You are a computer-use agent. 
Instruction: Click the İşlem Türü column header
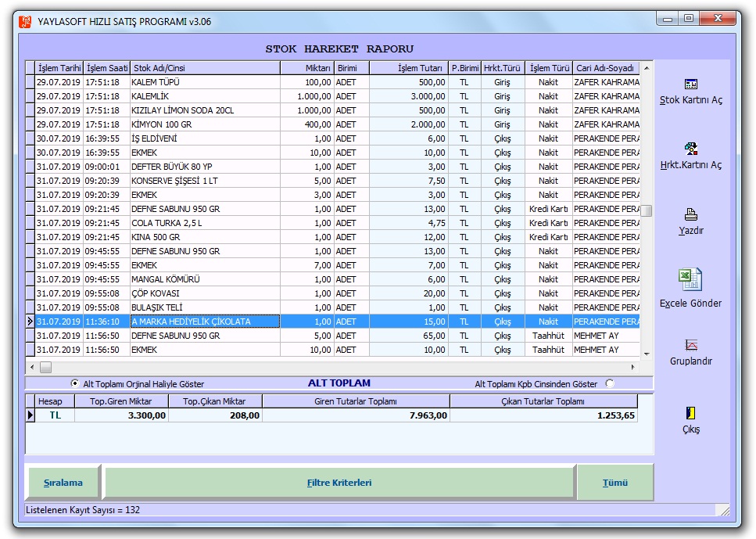tap(549, 68)
